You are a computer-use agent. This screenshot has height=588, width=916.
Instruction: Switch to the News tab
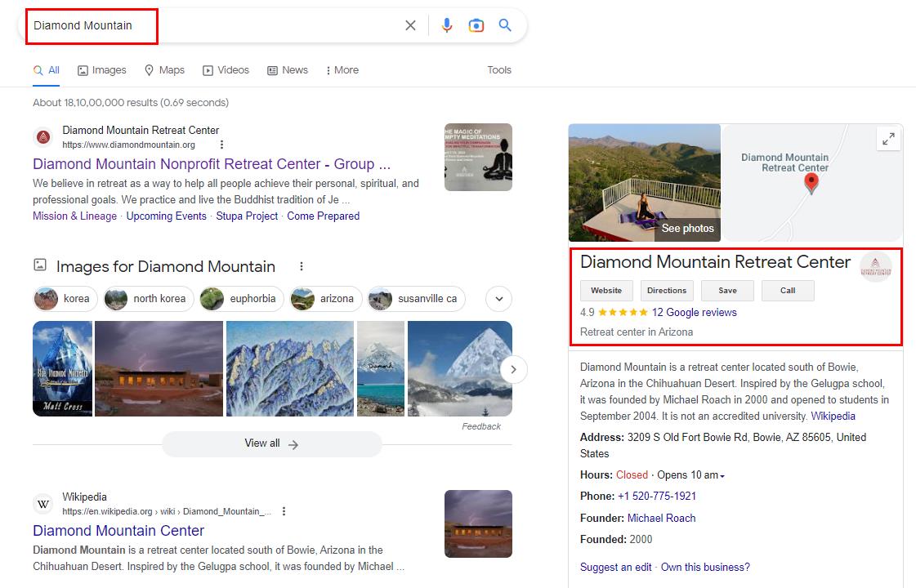click(288, 70)
